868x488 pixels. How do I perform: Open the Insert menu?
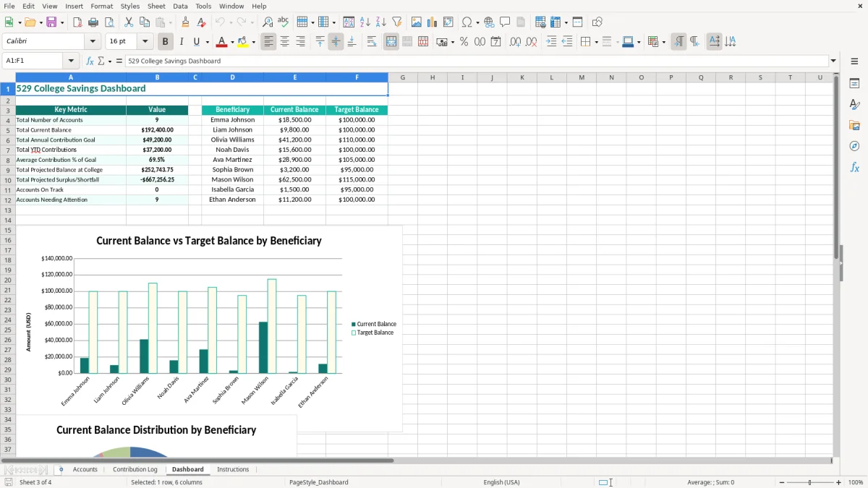pyautogui.click(x=74, y=6)
